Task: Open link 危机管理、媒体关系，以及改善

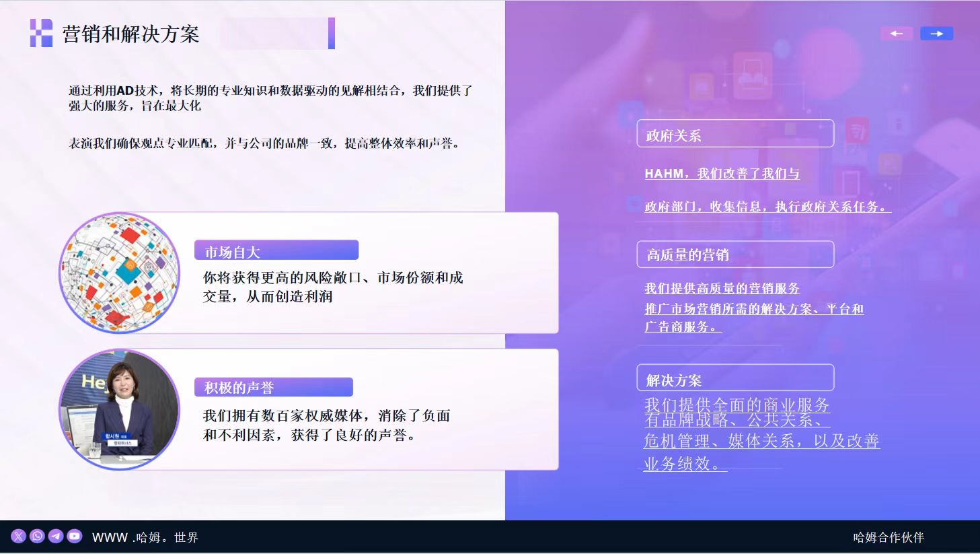Action: 761,441
